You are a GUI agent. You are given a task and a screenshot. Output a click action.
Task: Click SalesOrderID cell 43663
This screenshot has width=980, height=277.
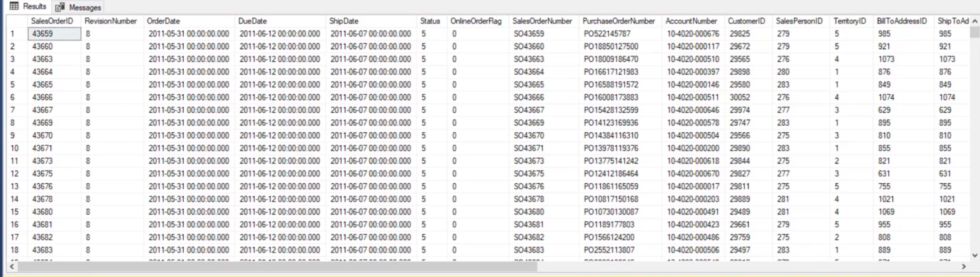(54, 59)
